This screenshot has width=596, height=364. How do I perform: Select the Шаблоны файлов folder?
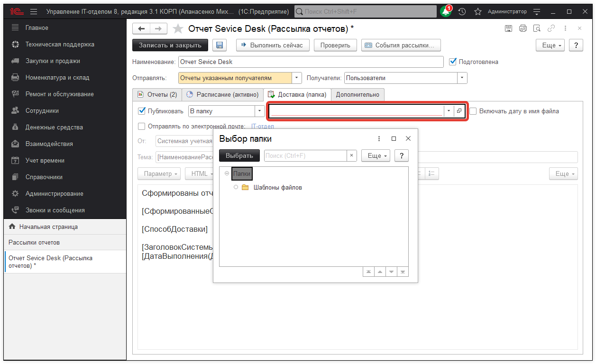point(277,187)
